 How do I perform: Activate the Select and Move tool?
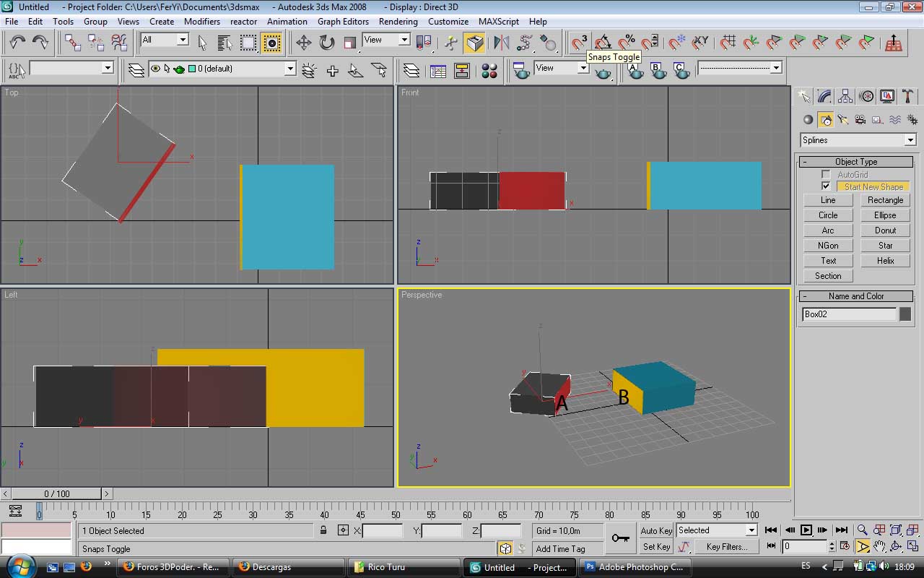(x=304, y=43)
